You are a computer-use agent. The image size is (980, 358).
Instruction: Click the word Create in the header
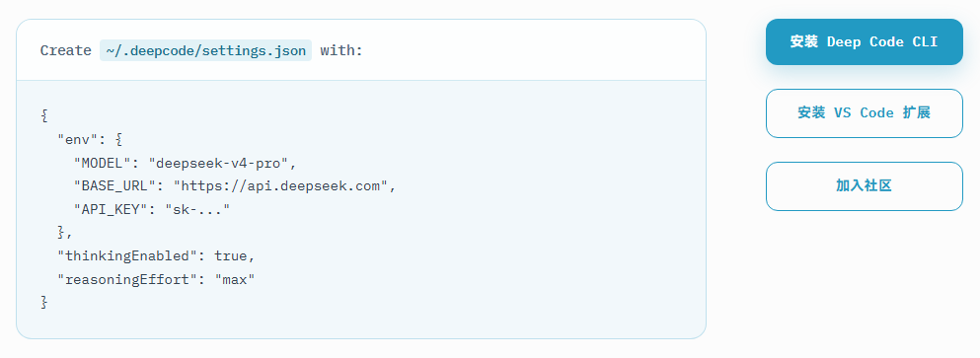point(65,50)
